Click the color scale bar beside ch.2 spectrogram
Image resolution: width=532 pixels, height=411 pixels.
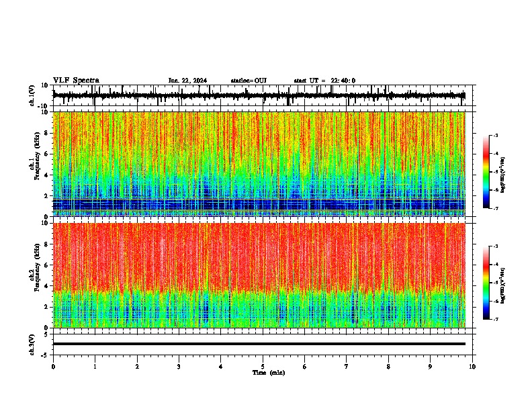point(486,283)
